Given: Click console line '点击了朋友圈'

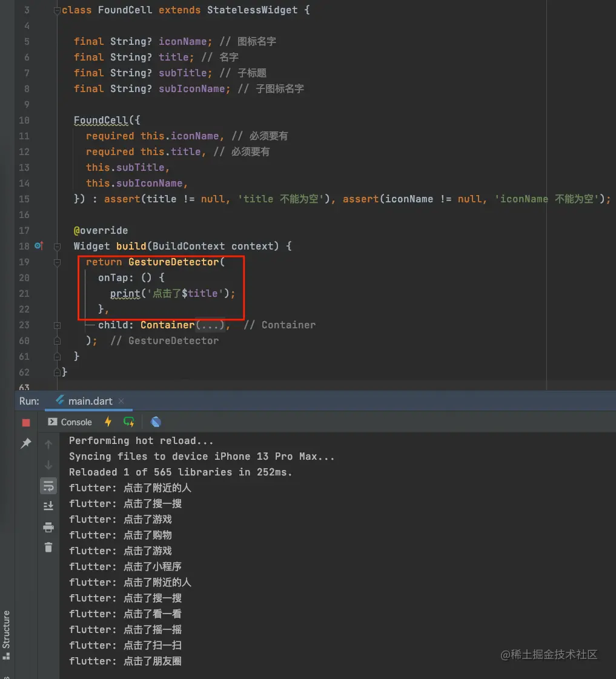Looking at the screenshot, I should [x=125, y=661].
